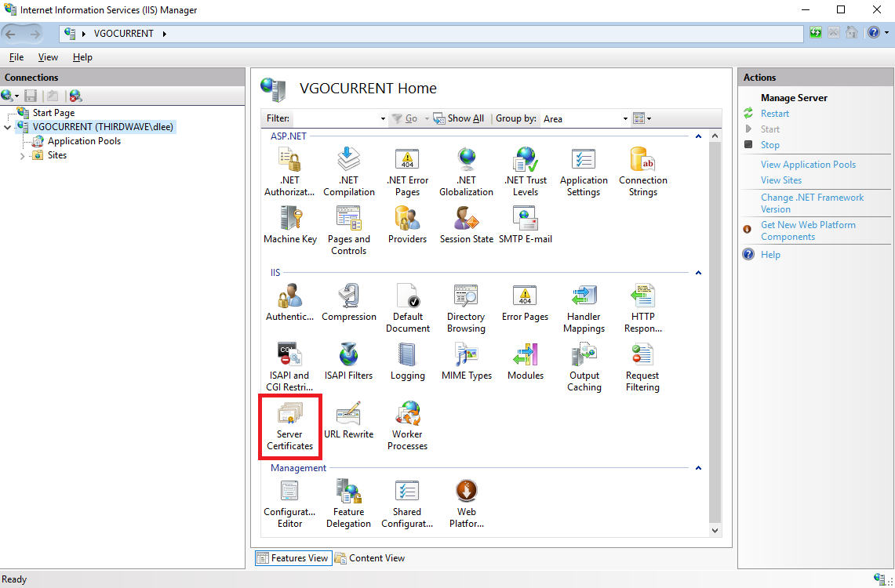Open the Filter dropdown arrow
895x588 pixels.
(x=383, y=118)
